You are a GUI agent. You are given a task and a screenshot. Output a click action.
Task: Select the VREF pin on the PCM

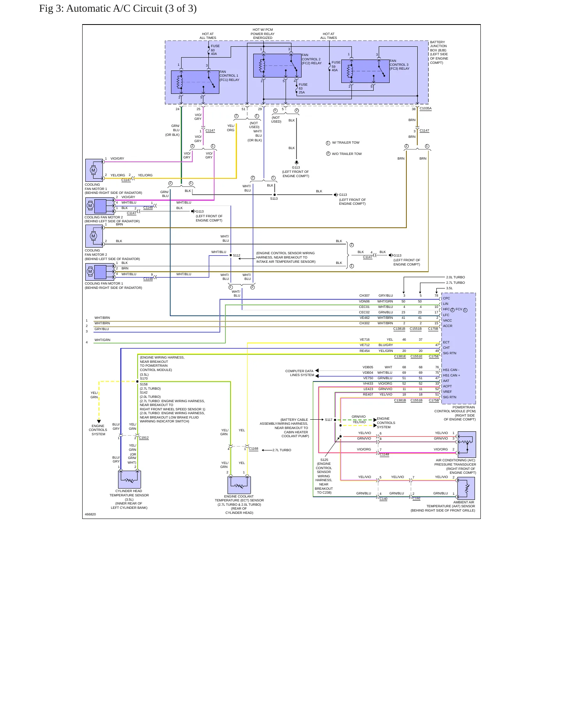448,392
